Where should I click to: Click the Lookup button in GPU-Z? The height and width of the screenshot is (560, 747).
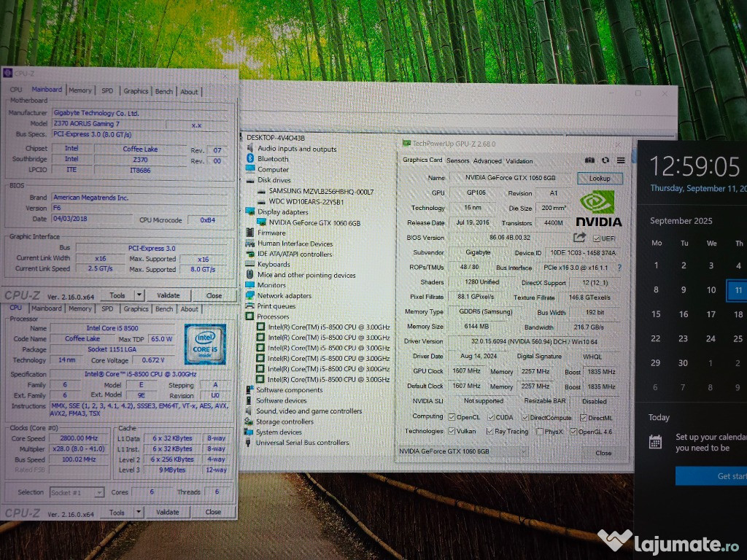600,178
